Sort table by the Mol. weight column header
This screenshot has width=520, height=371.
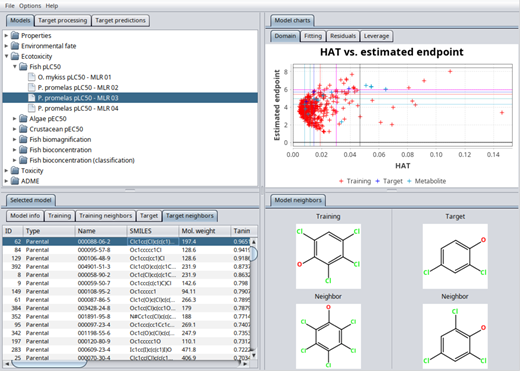pos(205,231)
